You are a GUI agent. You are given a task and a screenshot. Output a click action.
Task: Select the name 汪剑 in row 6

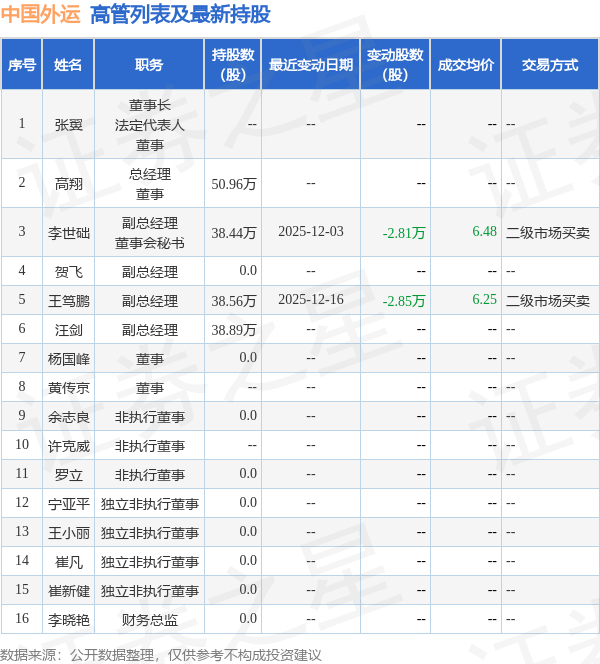69,330
